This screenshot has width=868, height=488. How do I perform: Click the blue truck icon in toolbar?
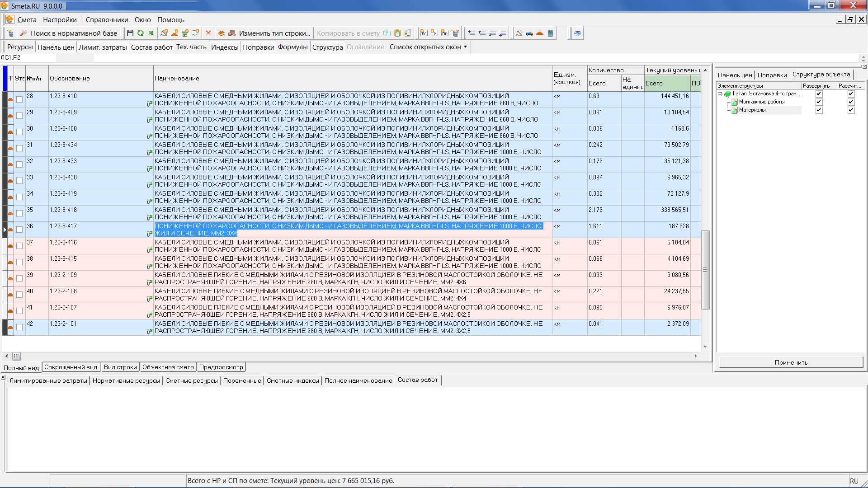click(529, 33)
